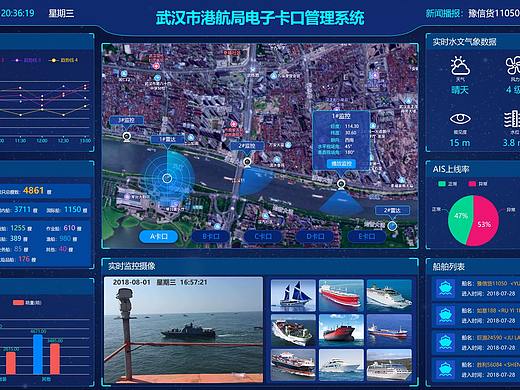Click the live surveillance video of the ship at sea
The height and width of the screenshot is (390, 520).
[183, 330]
